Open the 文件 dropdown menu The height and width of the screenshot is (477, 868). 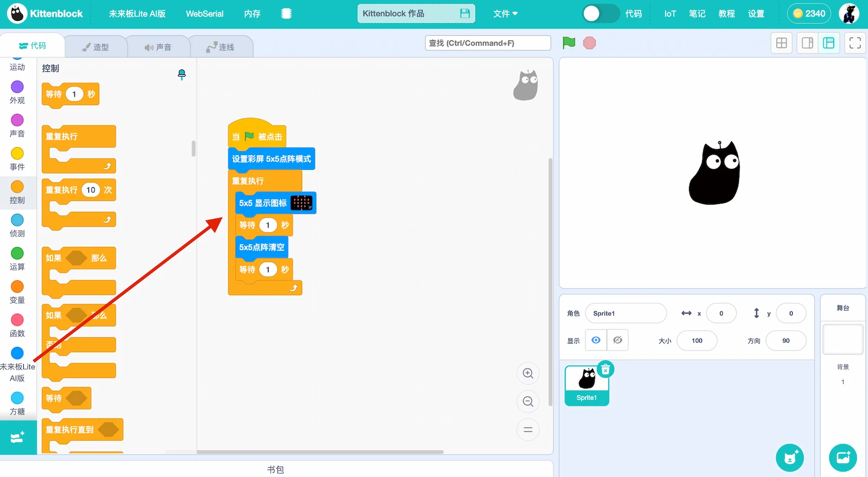505,14
